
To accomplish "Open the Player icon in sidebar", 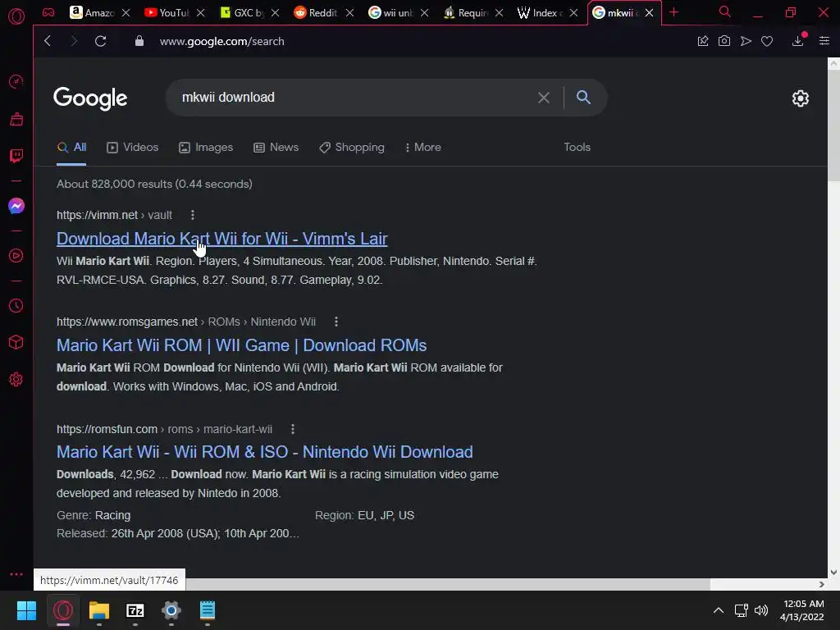I will tap(16, 256).
